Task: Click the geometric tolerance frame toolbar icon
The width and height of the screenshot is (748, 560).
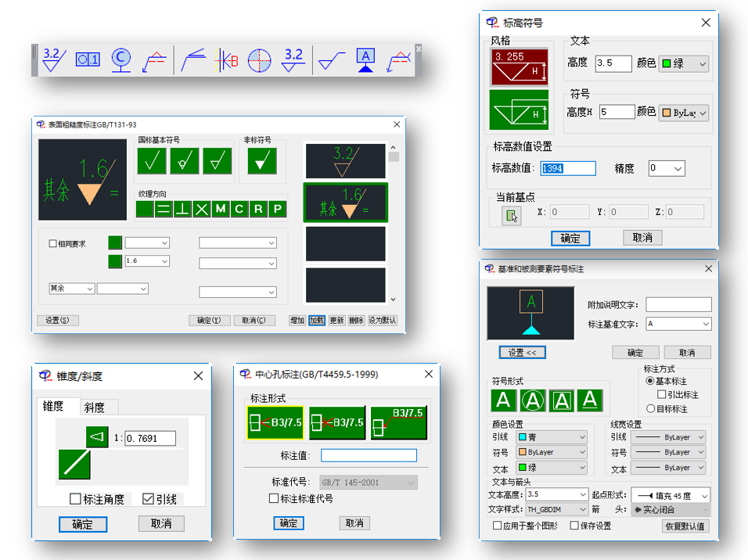Action: pos(88,60)
